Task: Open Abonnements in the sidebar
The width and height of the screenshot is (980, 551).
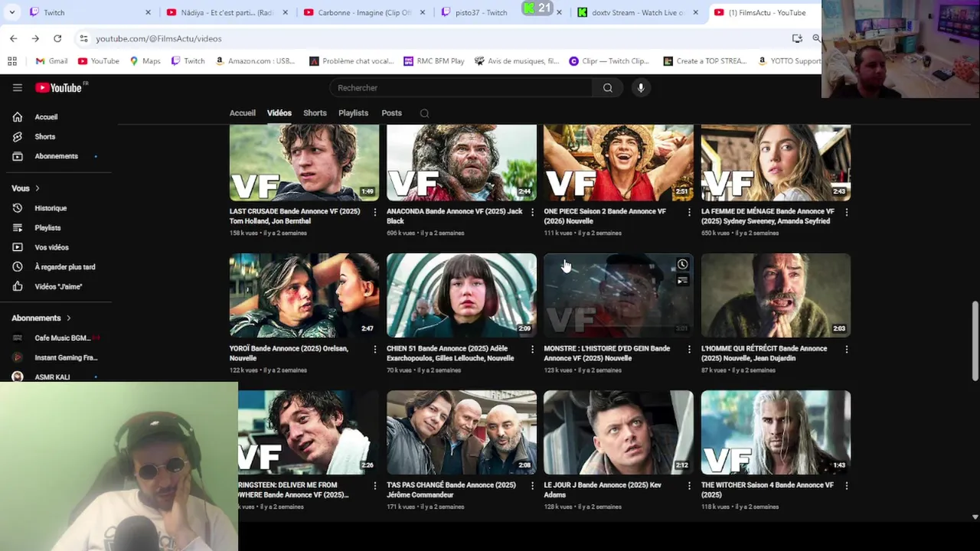Action: [56, 156]
